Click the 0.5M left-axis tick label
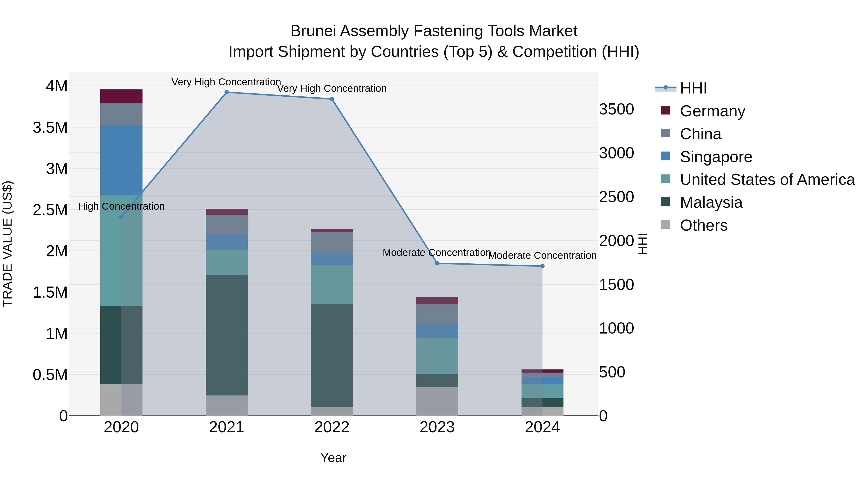 tap(50, 375)
